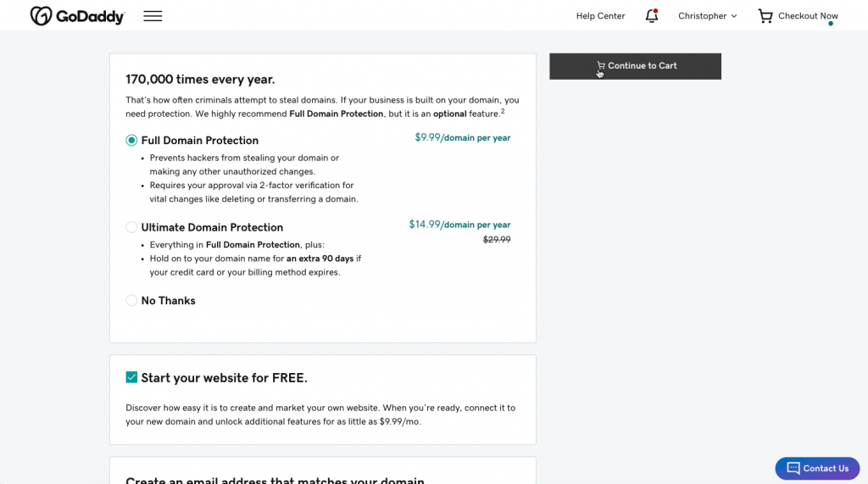Go to Checkout Now

[x=808, y=16]
